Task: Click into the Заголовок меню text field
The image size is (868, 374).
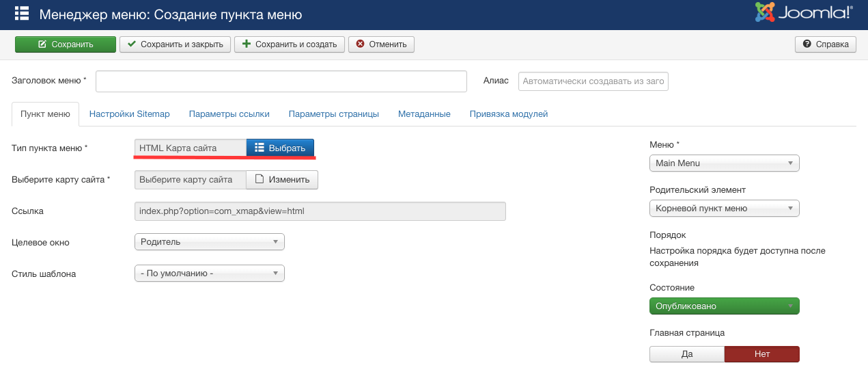Action: [281, 81]
